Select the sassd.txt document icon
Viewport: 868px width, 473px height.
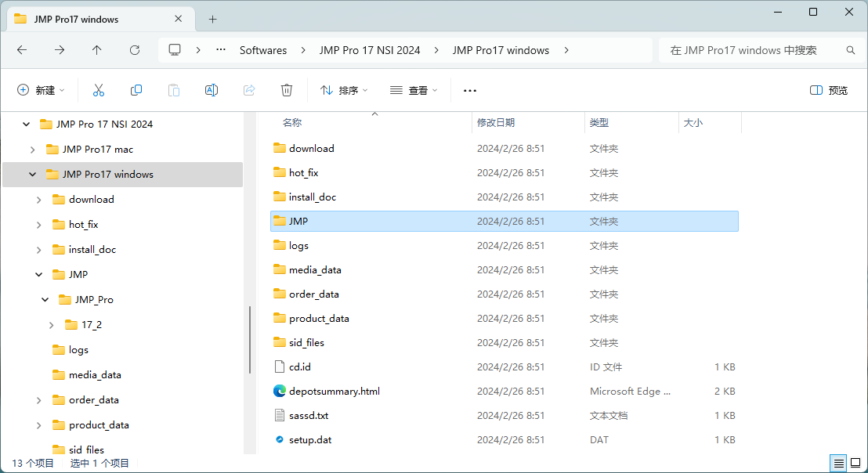point(280,416)
